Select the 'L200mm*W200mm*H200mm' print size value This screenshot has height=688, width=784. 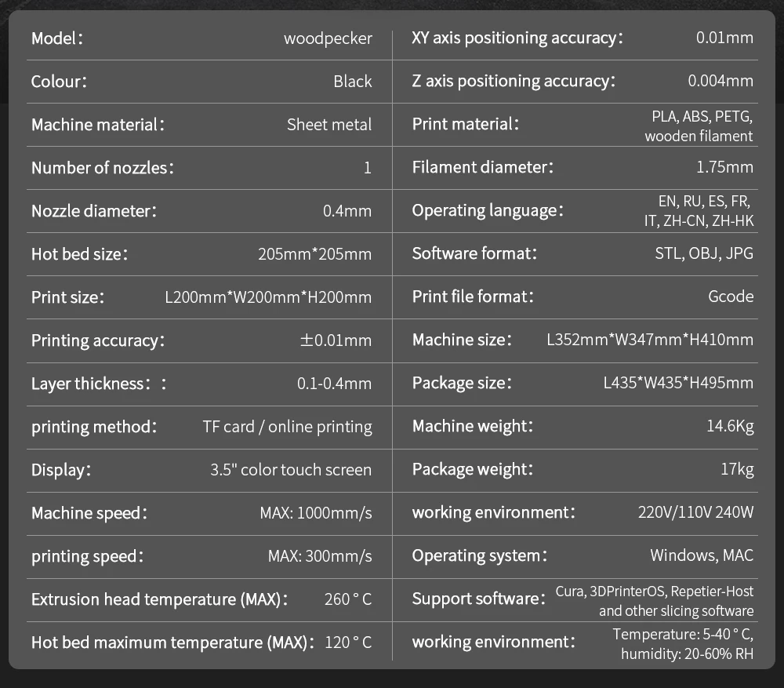click(268, 297)
